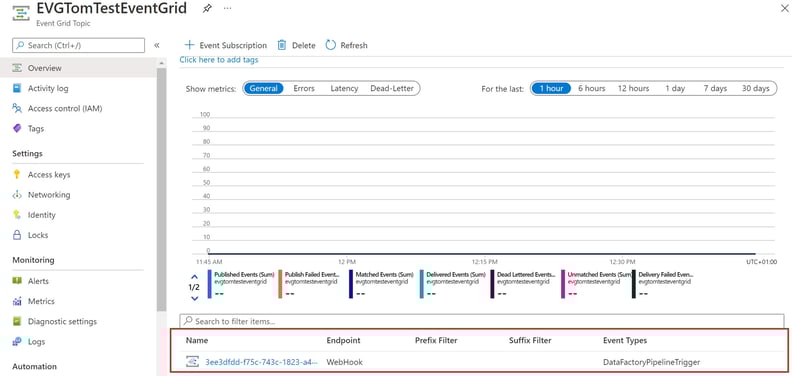Screen dimensions: 792x376
Task: Click the Delete toolbar button
Action: [x=296, y=45]
